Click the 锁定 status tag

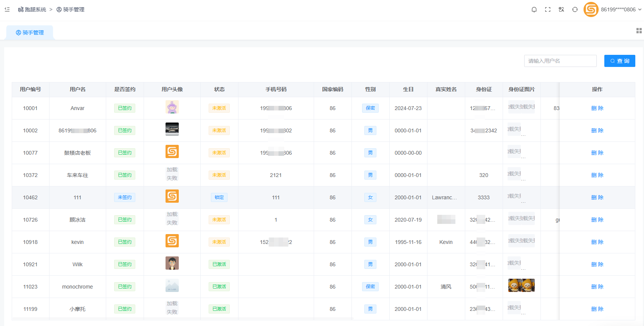click(x=219, y=197)
